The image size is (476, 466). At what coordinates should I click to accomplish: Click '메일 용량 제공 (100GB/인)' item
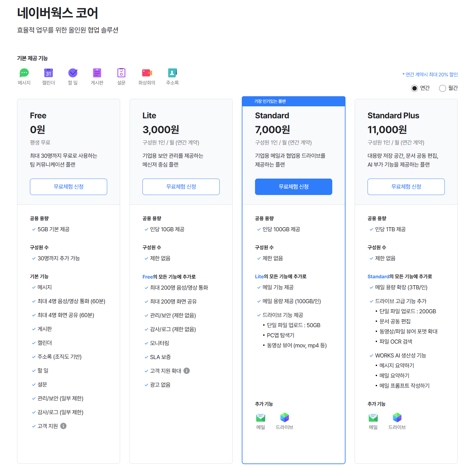[292, 301]
